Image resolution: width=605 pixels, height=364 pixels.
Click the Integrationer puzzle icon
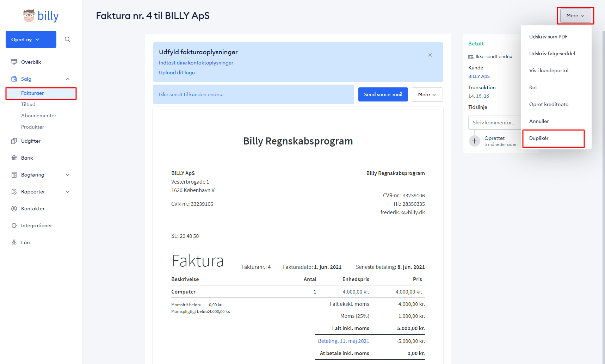pos(14,226)
